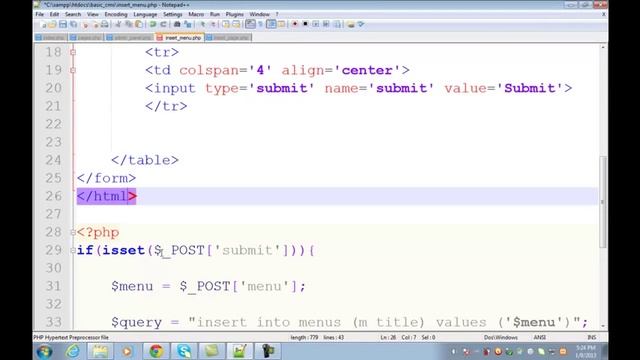Click the Save All toolbar icon
The image size is (640, 360).
[73, 24]
